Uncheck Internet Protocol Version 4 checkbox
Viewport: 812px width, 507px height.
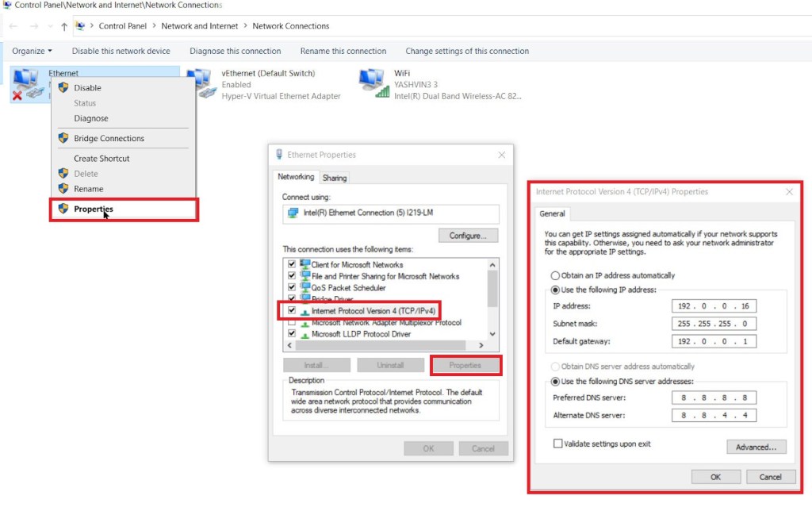pyautogui.click(x=292, y=310)
